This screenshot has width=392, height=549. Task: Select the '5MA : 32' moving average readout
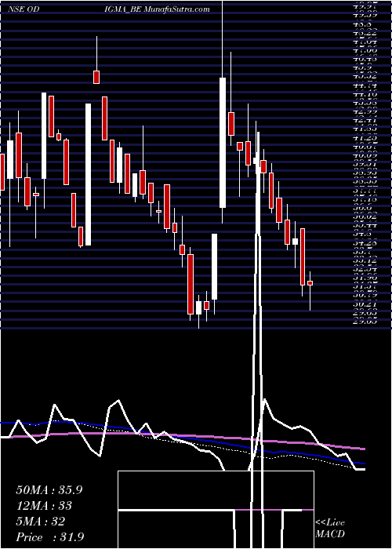click(x=40, y=522)
